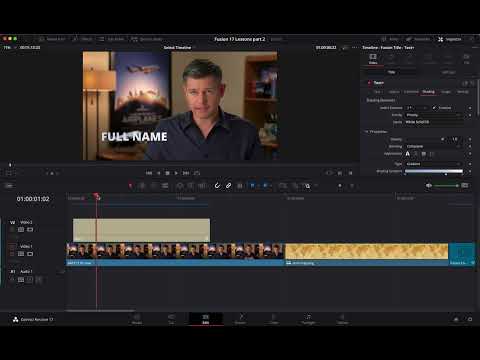
Task: Click the Replace Clip icon
Action: point(202,186)
